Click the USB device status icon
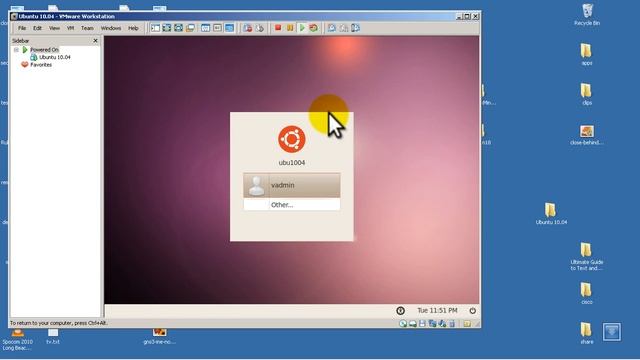Image resolution: width=640 pixels, height=360 pixels. pos(452,324)
